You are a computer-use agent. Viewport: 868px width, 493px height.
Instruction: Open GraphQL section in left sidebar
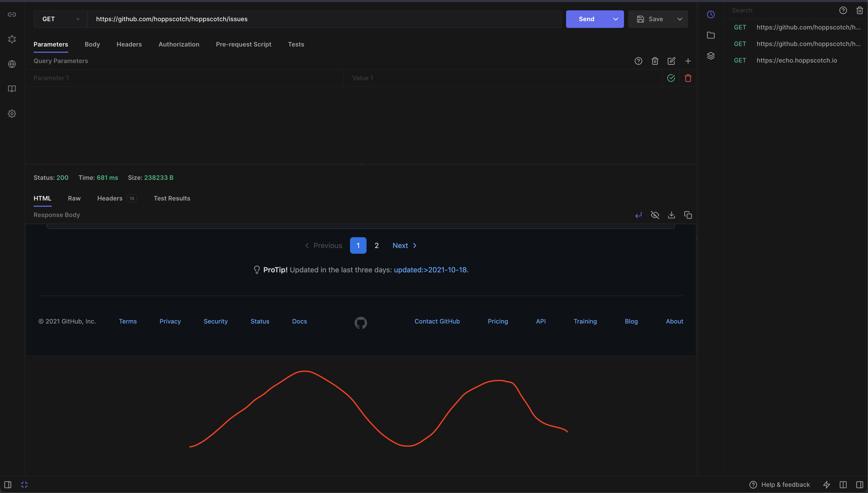(x=12, y=39)
